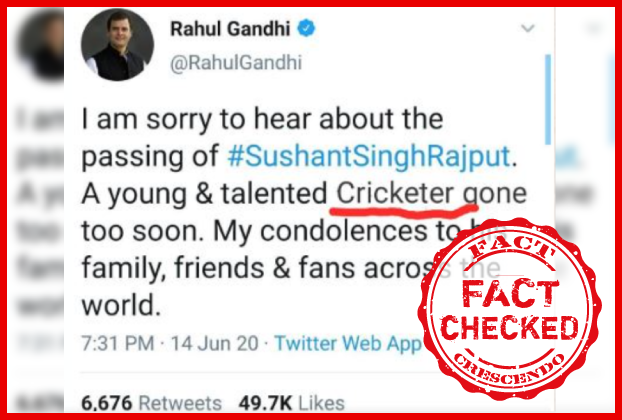Click 'family, friends & fans' text line
622x420 pixels.
[221, 268]
